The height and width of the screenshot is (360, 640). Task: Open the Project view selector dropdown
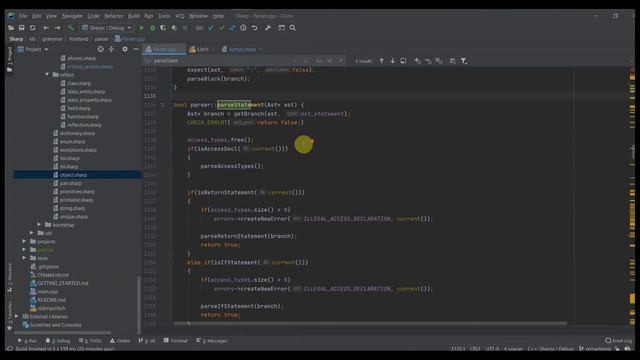(33, 49)
